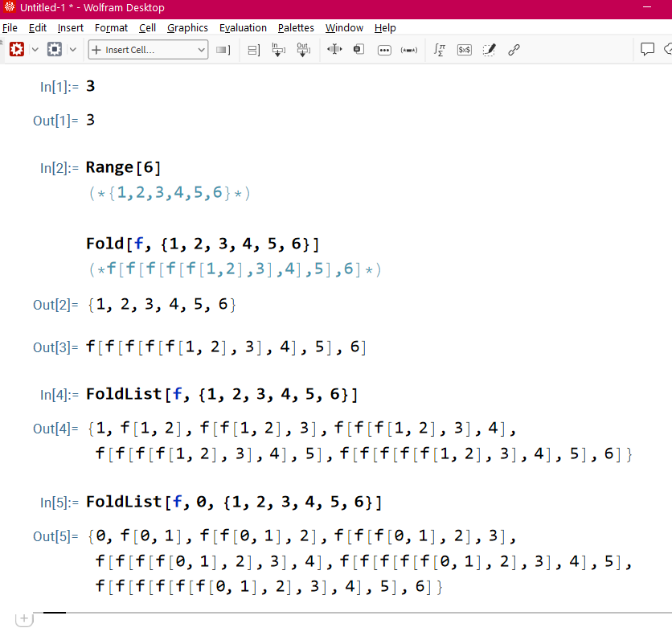Click the math typesetting sum-pi icon

point(440,50)
